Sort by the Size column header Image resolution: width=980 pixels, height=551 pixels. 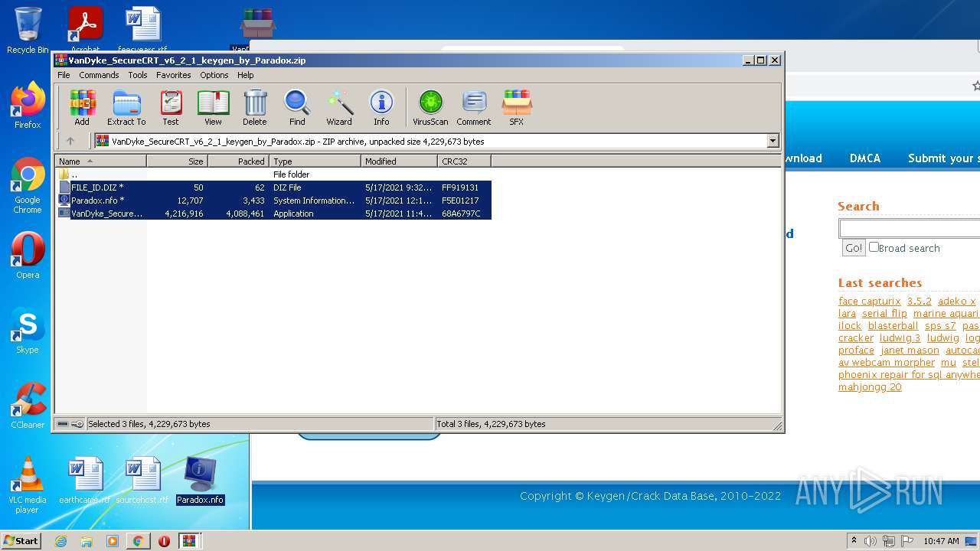(x=177, y=161)
